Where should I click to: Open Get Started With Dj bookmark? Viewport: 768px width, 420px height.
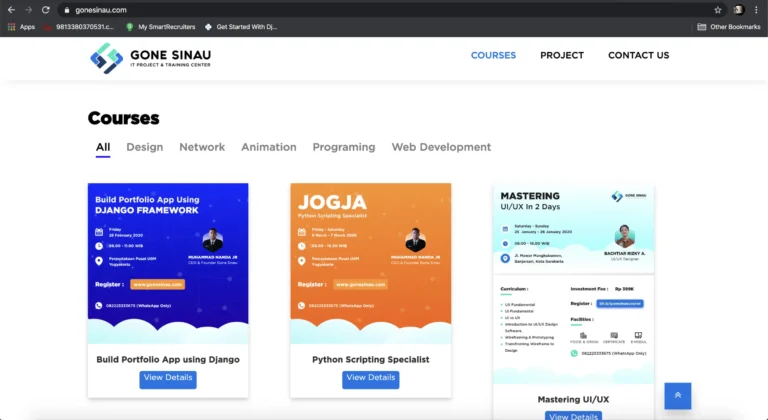coord(241,27)
